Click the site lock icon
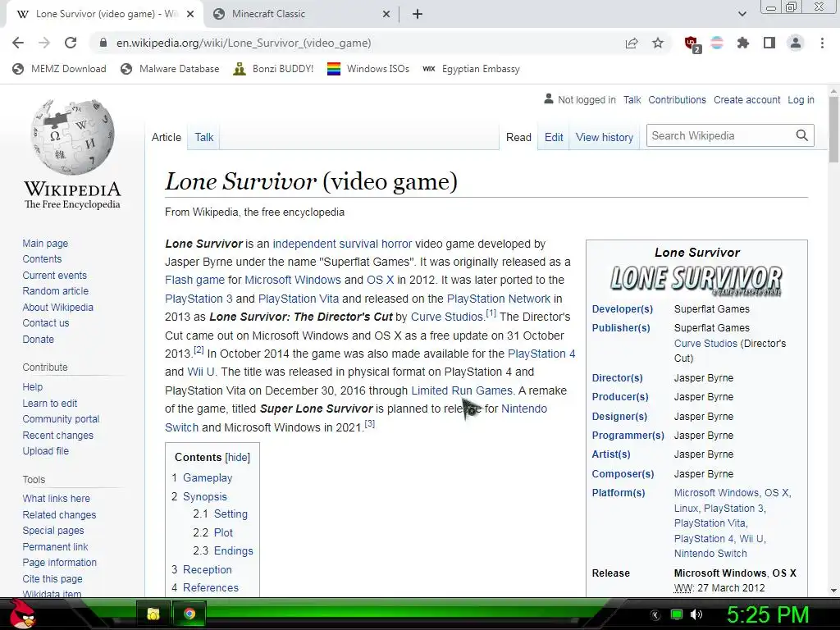This screenshot has height=630, width=840. 103,43
